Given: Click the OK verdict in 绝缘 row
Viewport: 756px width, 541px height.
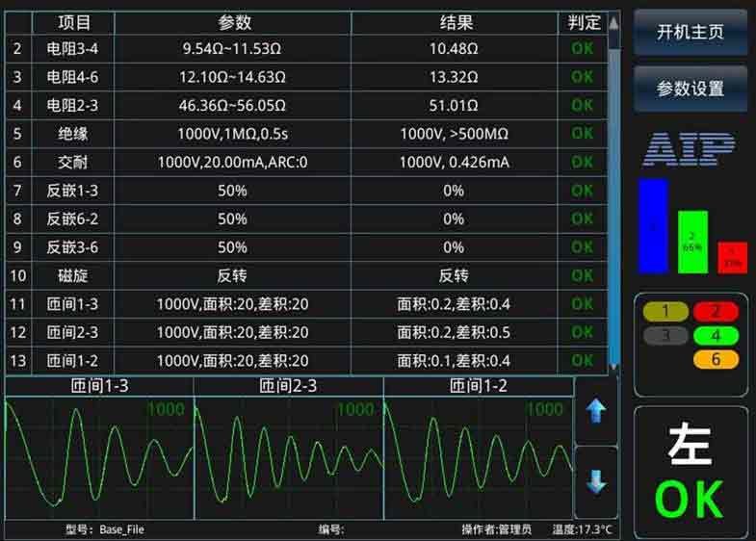Looking at the screenshot, I should click(x=582, y=134).
